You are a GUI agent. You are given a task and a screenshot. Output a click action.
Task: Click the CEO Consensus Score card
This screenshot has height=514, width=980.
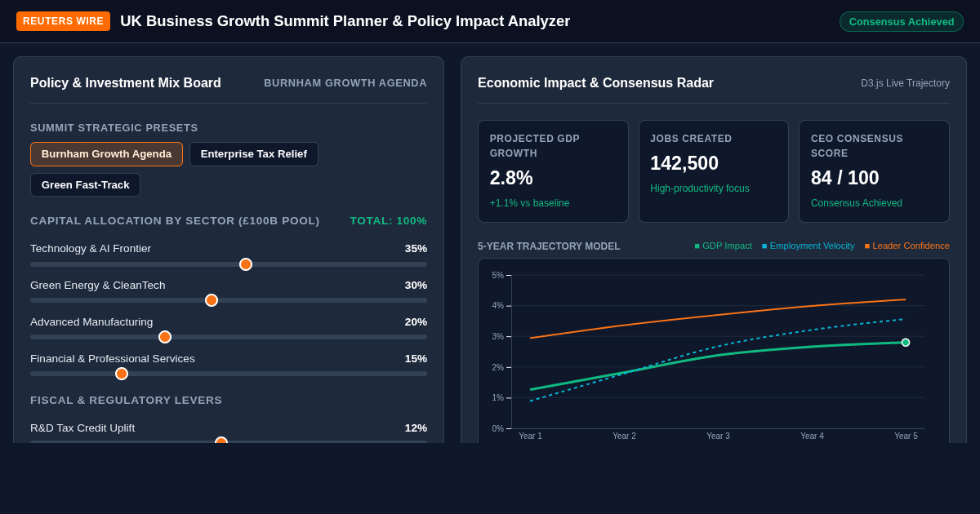[875, 171]
